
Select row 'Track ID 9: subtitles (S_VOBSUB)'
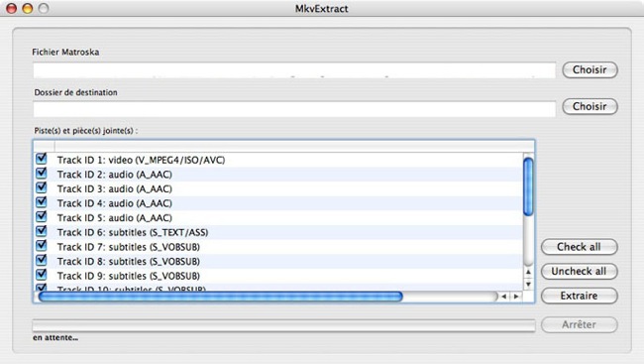[x=277, y=276]
